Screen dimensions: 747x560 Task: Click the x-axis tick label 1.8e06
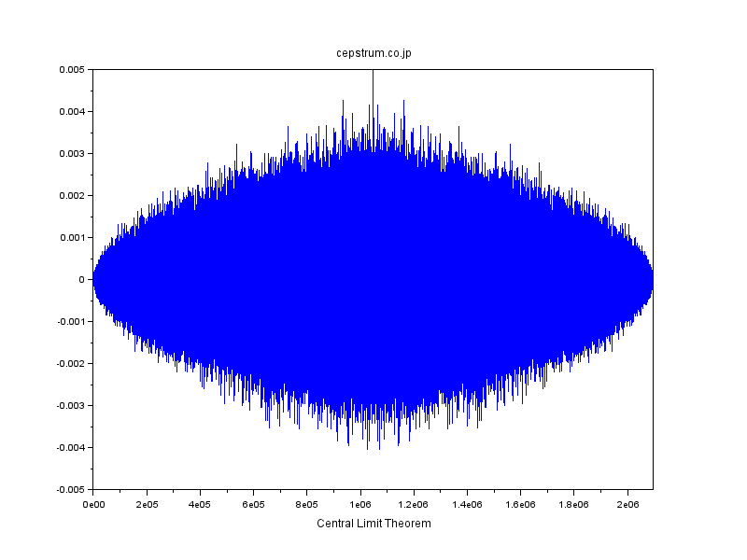point(573,504)
